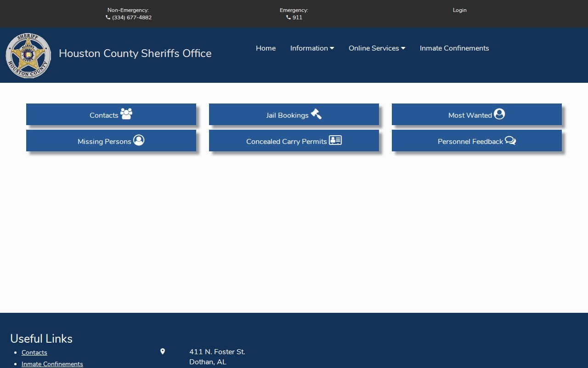Open the Missing Persons button
This screenshot has height=368, width=588.
pos(111,140)
